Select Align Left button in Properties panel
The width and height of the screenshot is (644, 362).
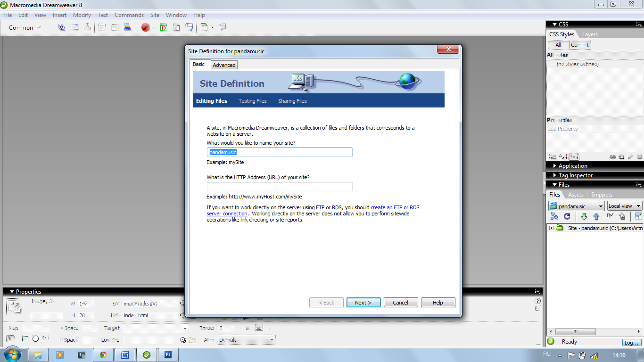coord(248,328)
